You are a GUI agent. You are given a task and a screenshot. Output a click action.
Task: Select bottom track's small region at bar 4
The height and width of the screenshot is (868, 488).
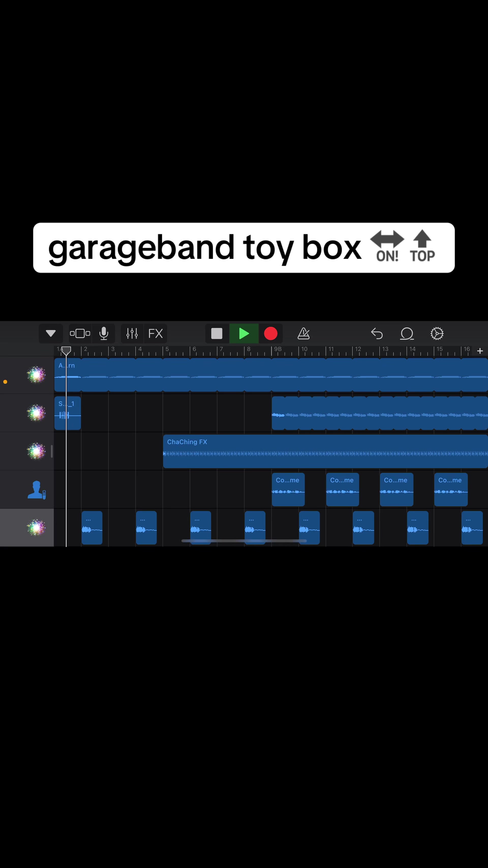pos(146,528)
